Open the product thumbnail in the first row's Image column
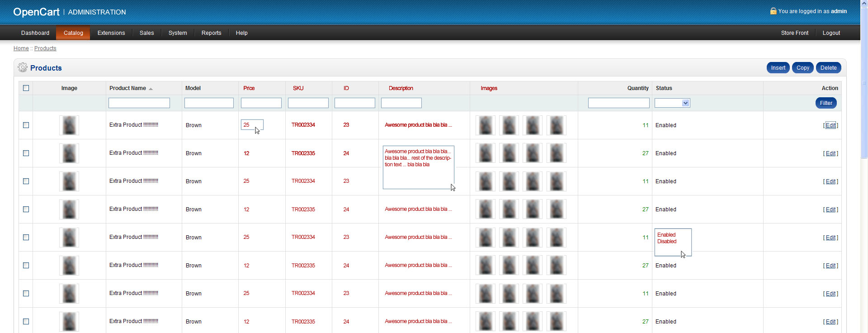The height and width of the screenshot is (333, 868). coord(69,125)
